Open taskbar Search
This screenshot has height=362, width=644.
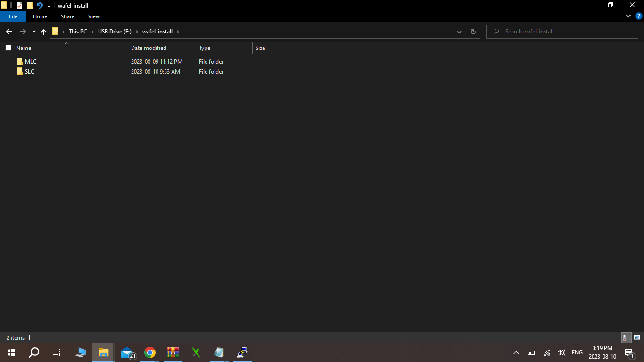tap(34, 353)
